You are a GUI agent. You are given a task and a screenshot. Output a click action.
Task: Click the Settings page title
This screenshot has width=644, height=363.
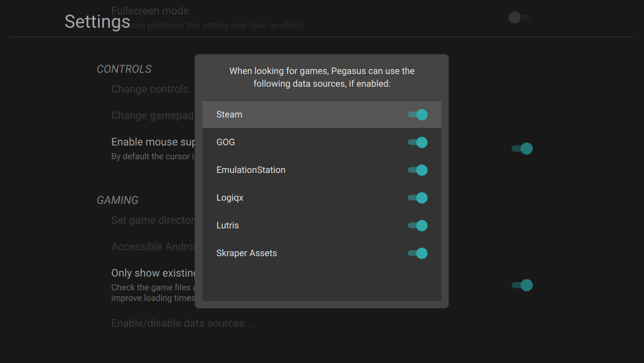[97, 22]
